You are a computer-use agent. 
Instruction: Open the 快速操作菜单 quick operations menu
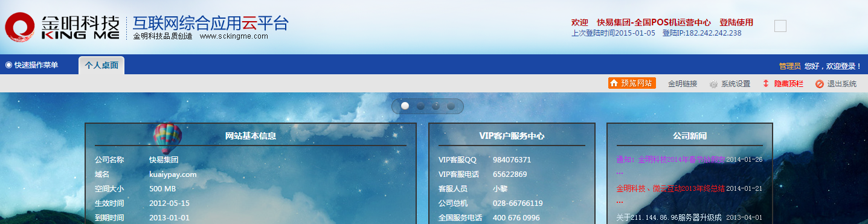(x=32, y=65)
